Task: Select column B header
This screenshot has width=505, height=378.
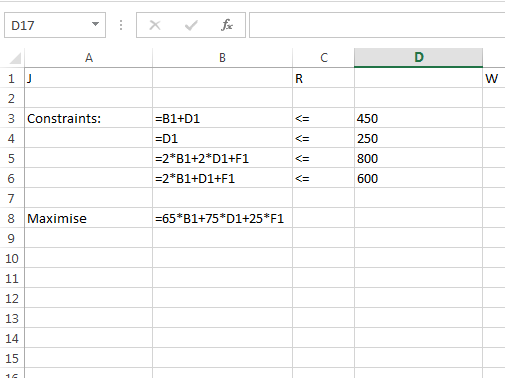Action: coord(222,58)
